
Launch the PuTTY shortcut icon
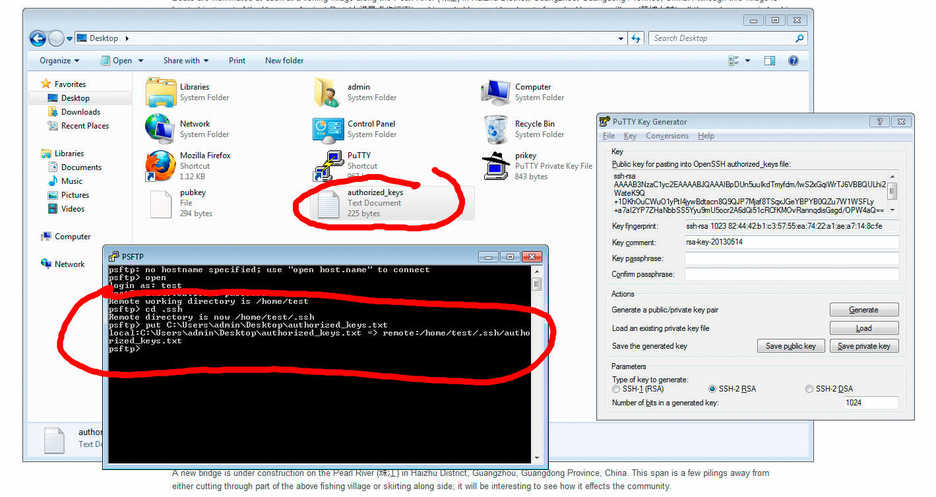pos(327,166)
